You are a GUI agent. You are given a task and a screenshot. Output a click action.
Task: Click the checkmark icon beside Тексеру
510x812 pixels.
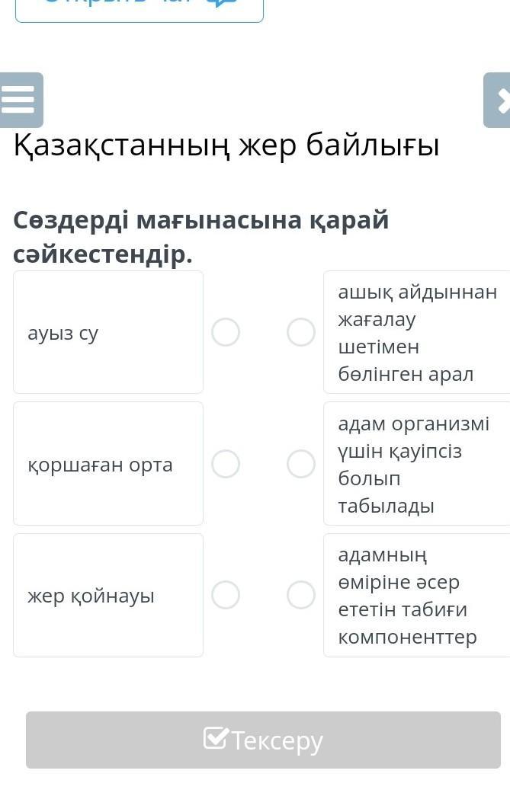(216, 739)
